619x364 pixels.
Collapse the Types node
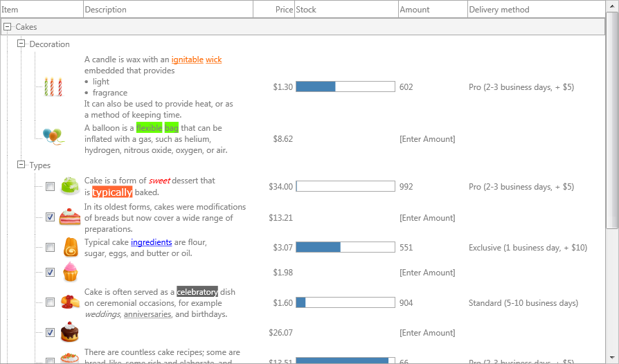[21, 165]
